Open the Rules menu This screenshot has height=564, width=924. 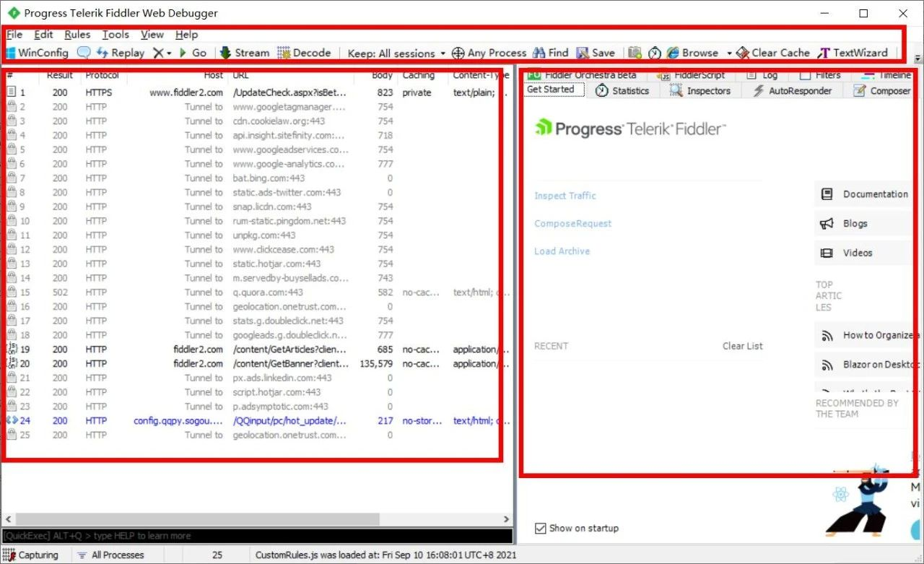pos(77,34)
